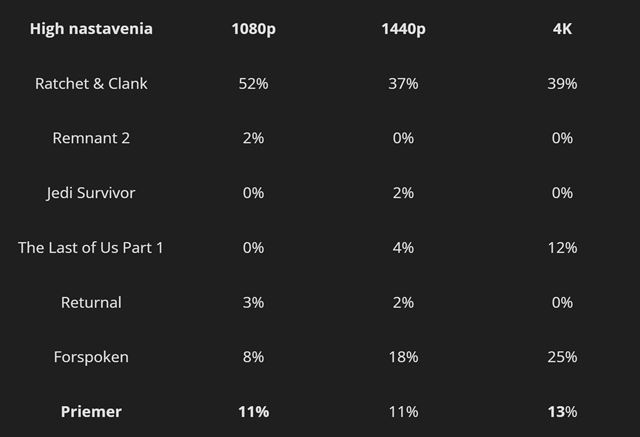
Task: Select the Ratchet & Clank 1440p value 37%
Action: click(403, 84)
